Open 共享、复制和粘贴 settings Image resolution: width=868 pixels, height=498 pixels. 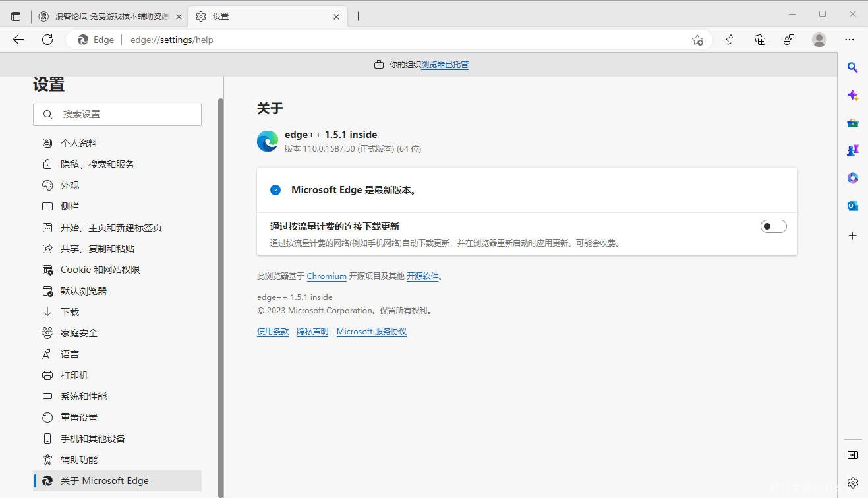pyautogui.click(x=117, y=249)
